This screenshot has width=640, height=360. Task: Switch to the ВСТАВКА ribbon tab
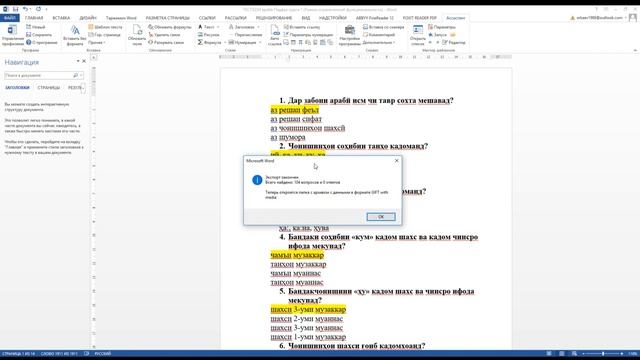point(61,18)
